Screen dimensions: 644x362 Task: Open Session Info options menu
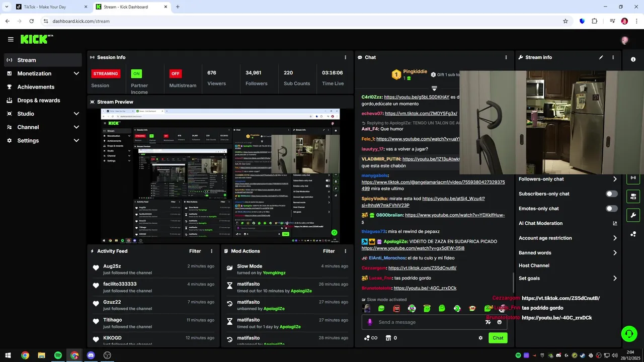click(345, 57)
